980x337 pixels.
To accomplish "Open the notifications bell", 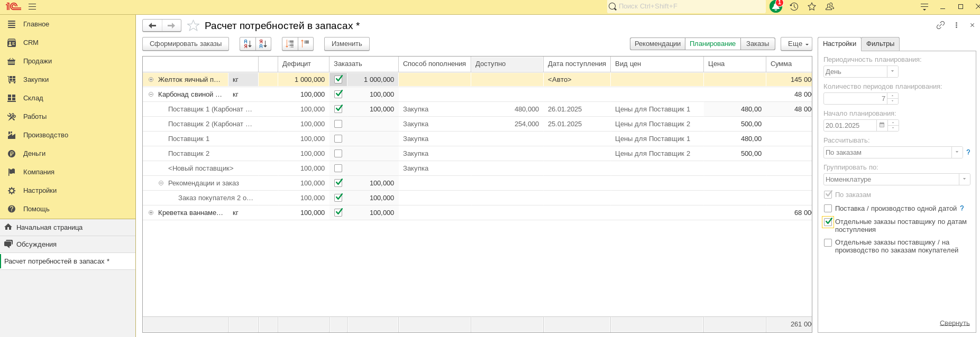I will [x=776, y=6].
